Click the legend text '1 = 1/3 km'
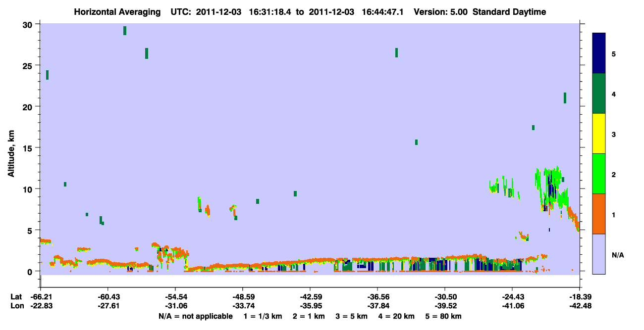This screenshot has height=330, width=644. (264, 316)
